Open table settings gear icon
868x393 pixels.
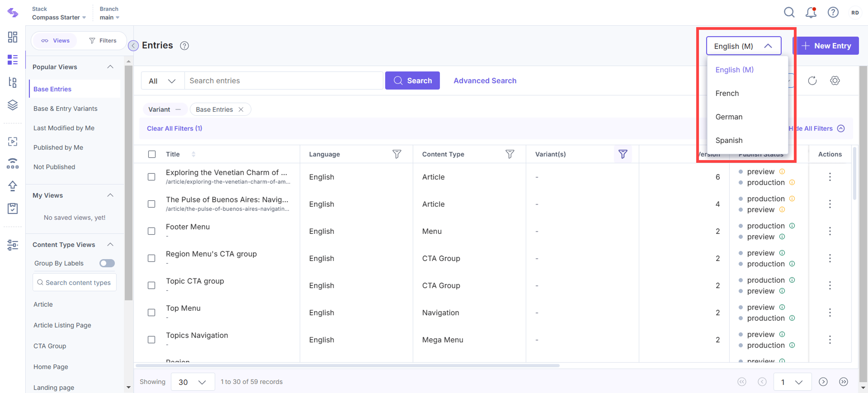coord(835,80)
